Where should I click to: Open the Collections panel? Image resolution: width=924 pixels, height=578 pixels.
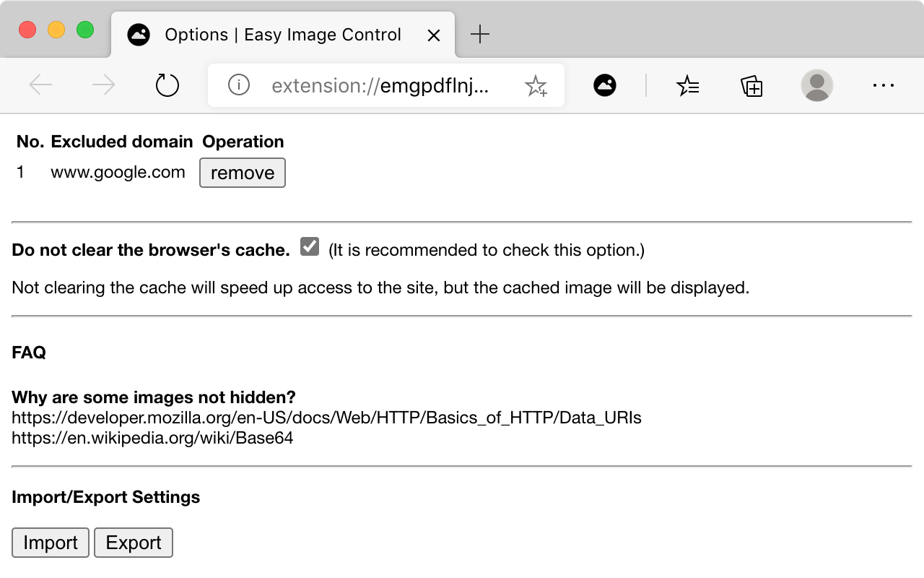pyautogui.click(x=751, y=86)
